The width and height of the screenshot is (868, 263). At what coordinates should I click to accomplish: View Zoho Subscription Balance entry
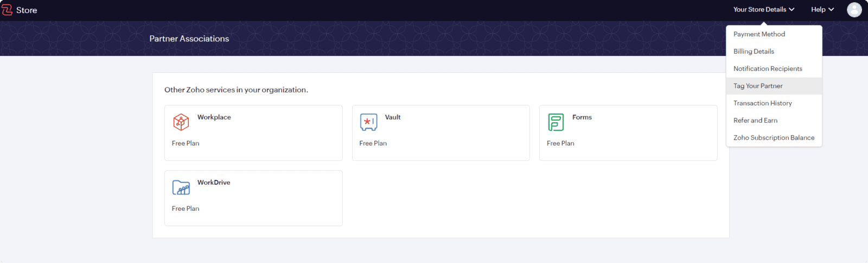(774, 138)
